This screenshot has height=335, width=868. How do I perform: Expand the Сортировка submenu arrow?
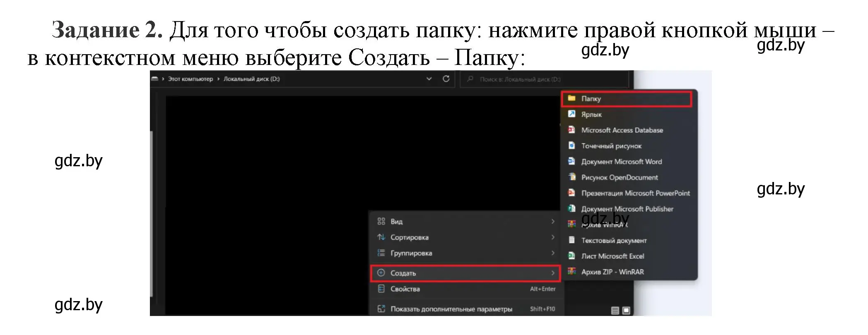[x=553, y=237]
